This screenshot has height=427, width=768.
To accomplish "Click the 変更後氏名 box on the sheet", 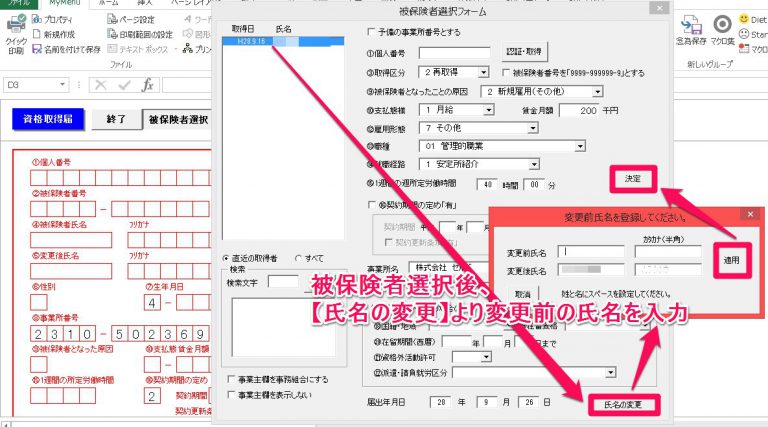I will (x=71, y=271).
